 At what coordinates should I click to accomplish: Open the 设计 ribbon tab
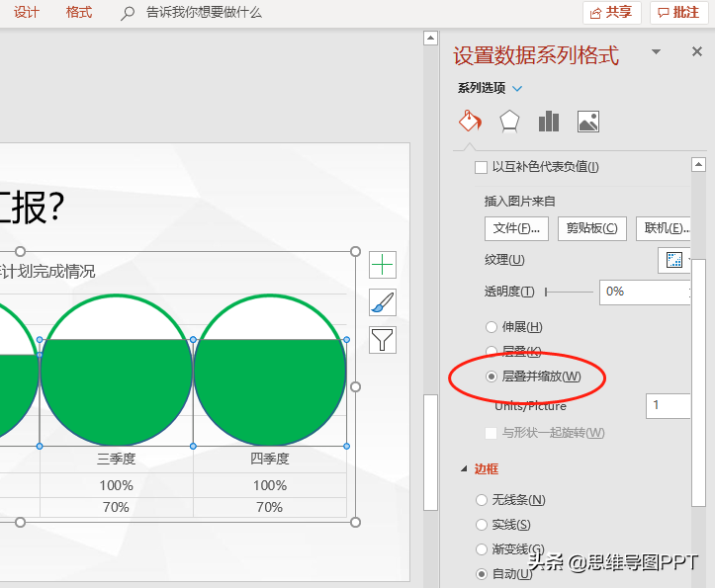point(27,12)
